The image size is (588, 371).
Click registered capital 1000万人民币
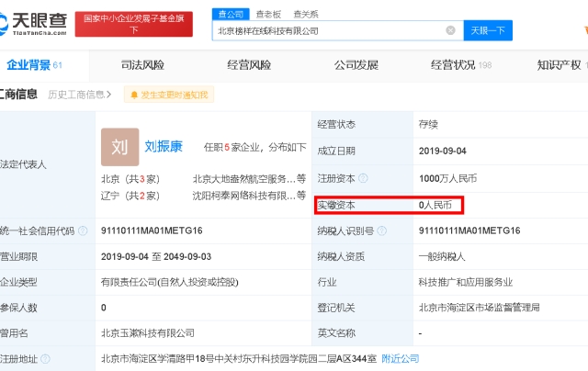click(447, 178)
